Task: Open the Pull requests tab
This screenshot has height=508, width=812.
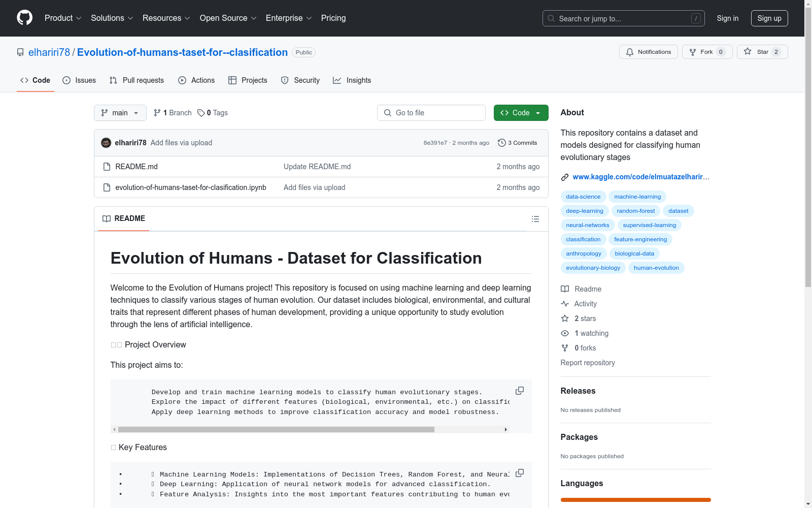Action: [137, 80]
